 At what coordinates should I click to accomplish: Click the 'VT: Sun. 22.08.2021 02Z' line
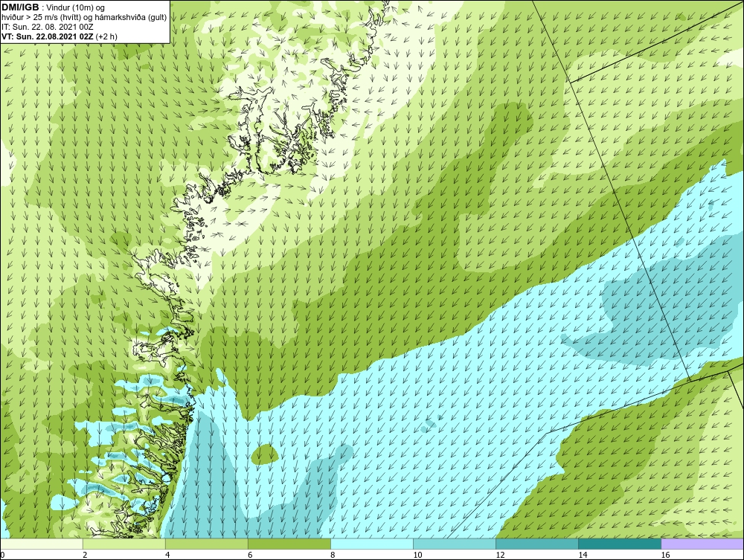(48, 36)
